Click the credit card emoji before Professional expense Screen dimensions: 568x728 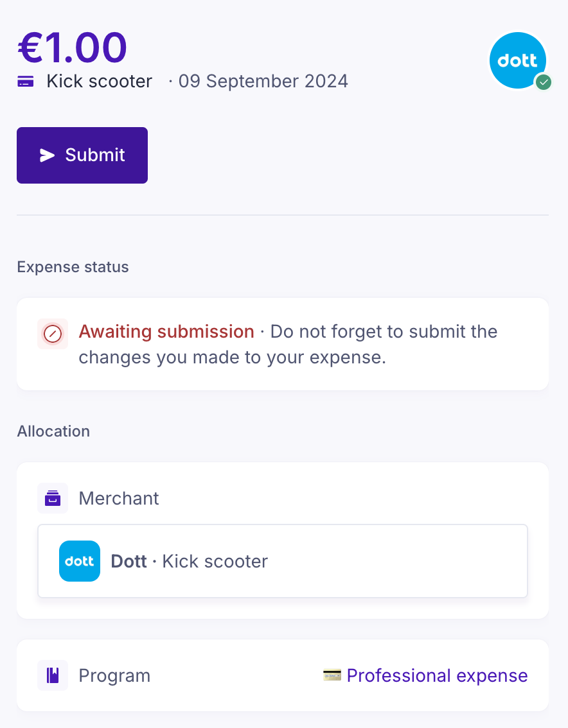332,675
